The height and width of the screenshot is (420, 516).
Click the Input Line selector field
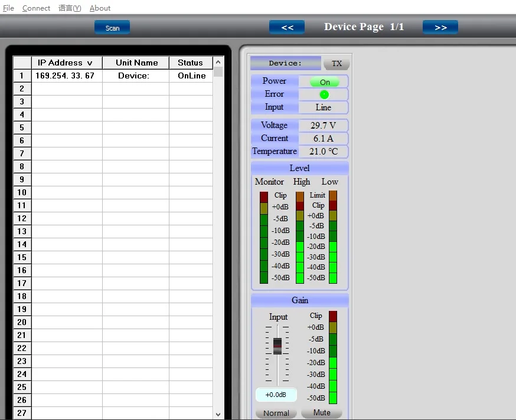pyautogui.click(x=323, y=107)
